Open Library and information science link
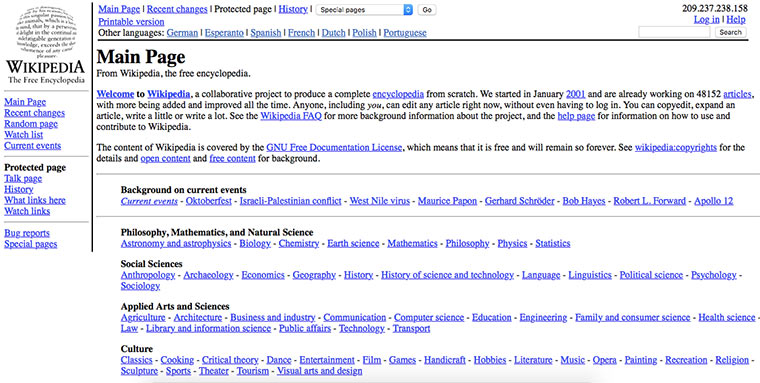Screen dimensions: 760x383 point(208,328)
